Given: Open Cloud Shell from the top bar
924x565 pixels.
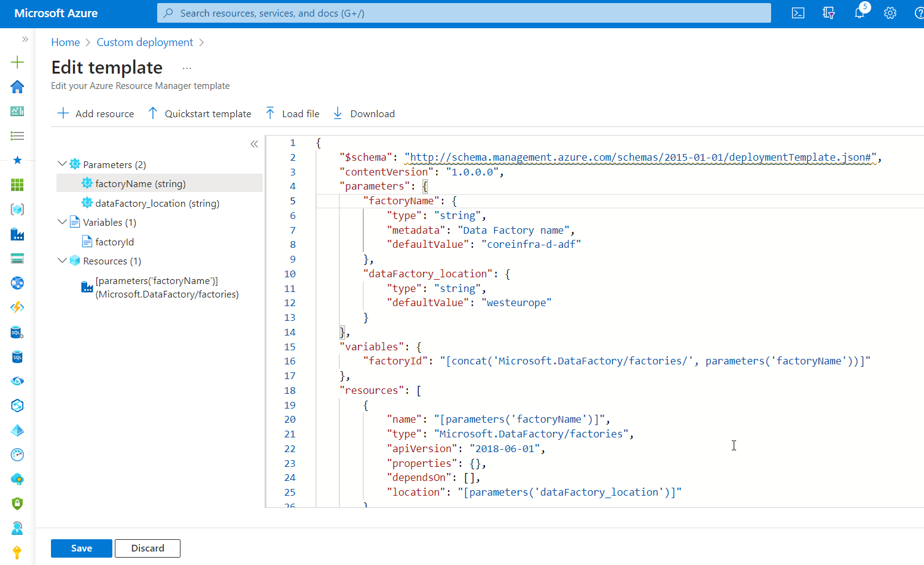Looking at the screenshot, I should click(798, 13).
